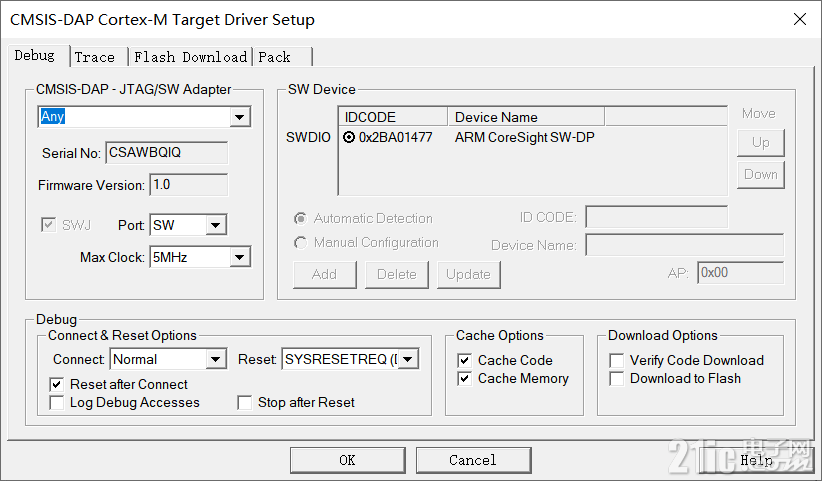Uncheck Cache Memory option
Viewport: 822px width, 481px height.
point(464,378)
